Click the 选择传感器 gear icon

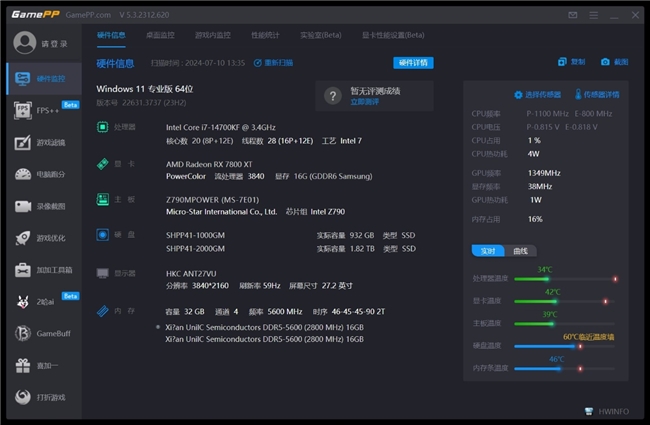[x=518, y=95]
